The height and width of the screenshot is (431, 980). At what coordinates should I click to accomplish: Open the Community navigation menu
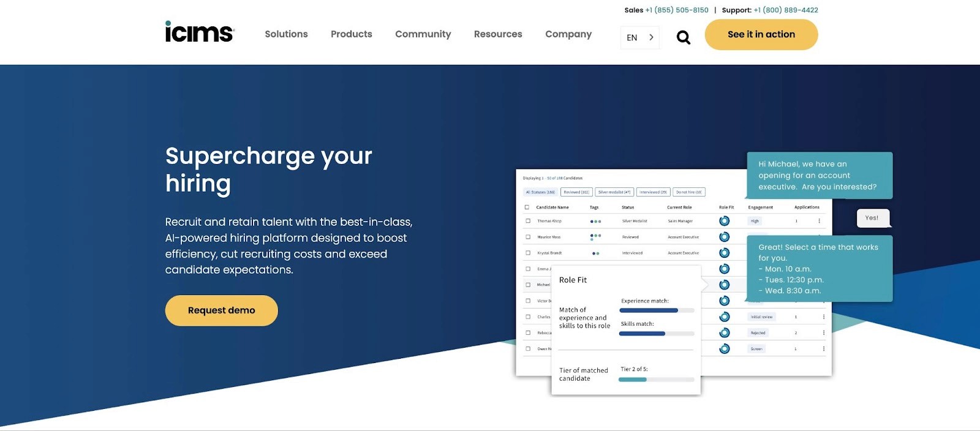click(x=423, y=34)
